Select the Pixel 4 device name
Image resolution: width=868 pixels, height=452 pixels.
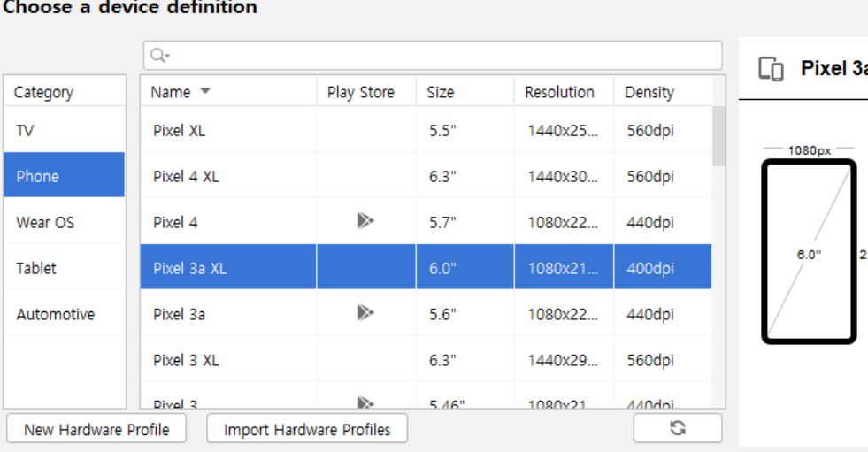click(175, 222)
